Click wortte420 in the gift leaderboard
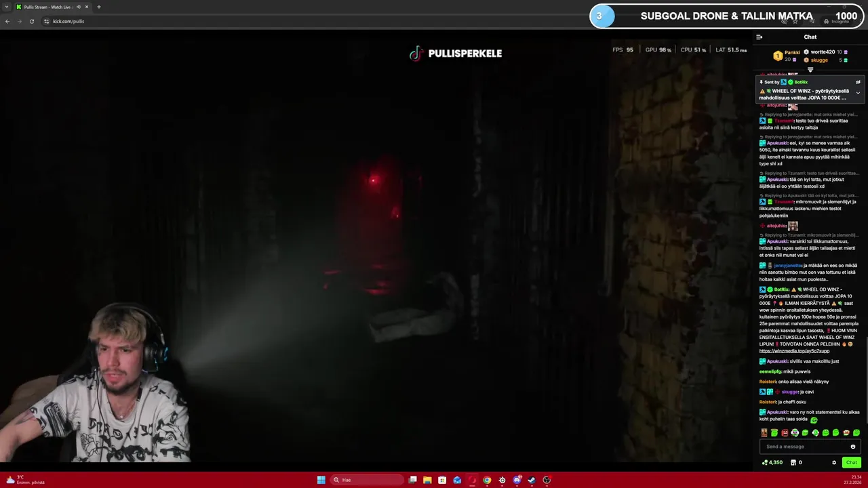This screenshot has height=488, width=868. 823,52
